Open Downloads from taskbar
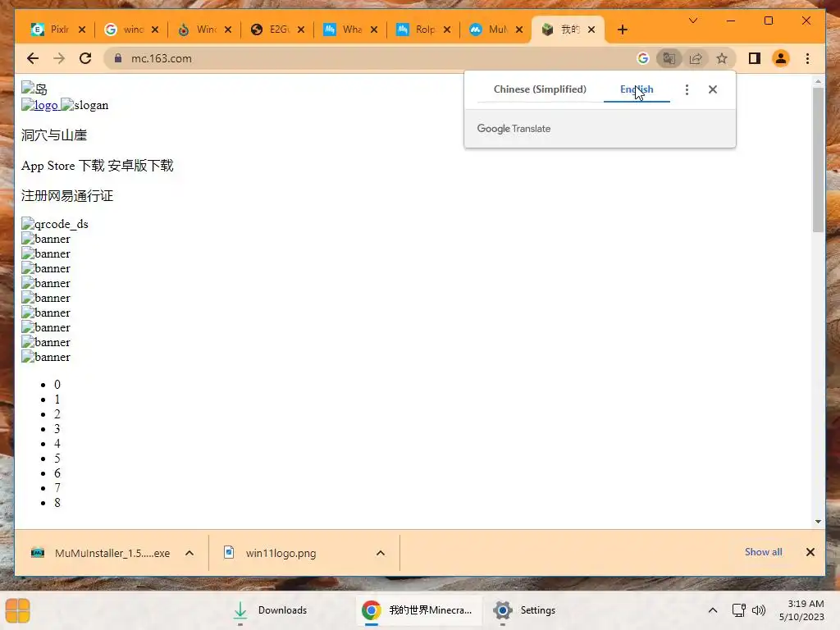The height and width of the screenshot is (630, 840). click(x=271, y=610)
